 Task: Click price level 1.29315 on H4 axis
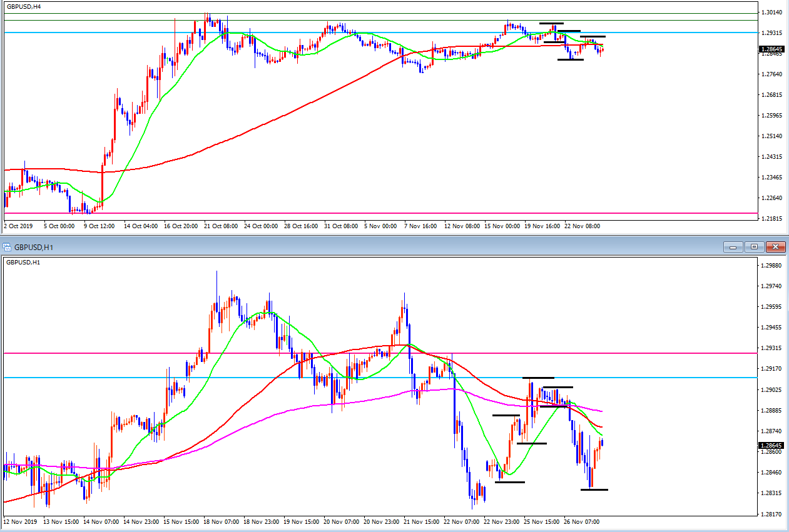click(x=770, y=33)
